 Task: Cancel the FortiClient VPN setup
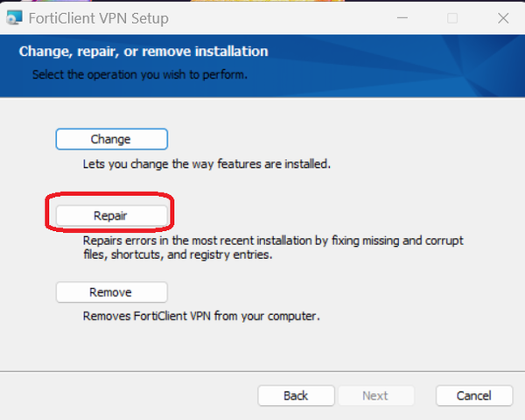coord(474,395)
